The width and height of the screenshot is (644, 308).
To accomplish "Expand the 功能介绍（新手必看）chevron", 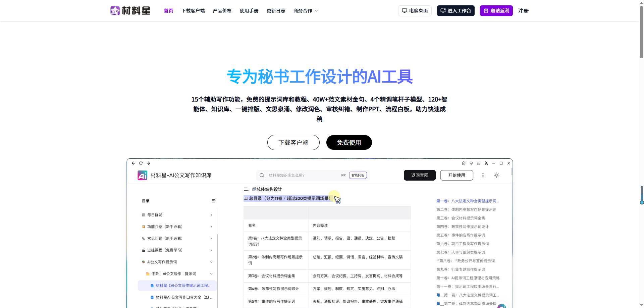I will tap(211, 227).
